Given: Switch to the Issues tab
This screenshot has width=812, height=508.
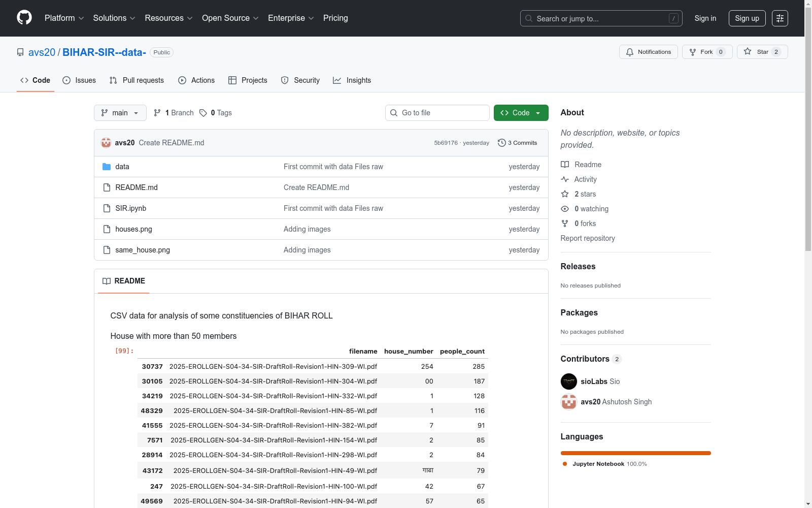Looking at the screenshot, I should click(79, 80).
